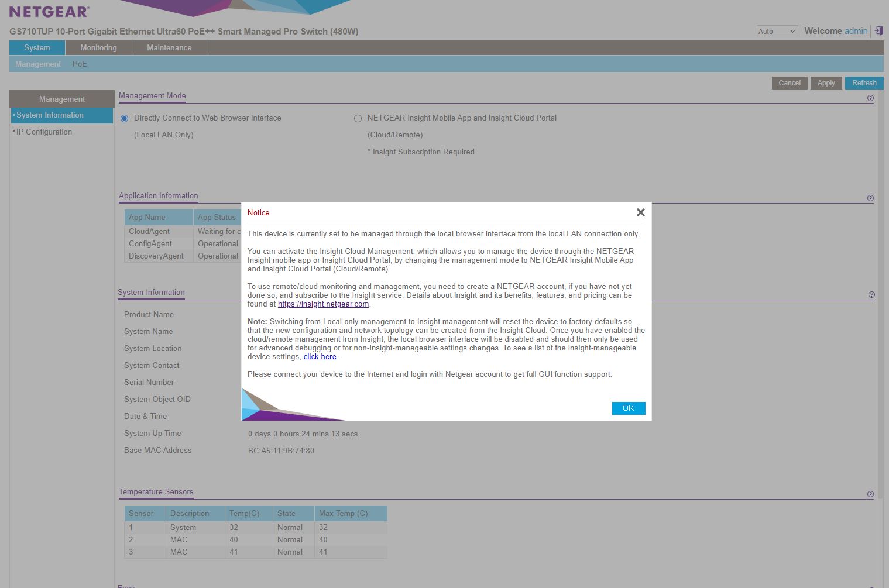Open help for Application Information section
This screenshot has height=588, width=889.
[x=870, y=198]
